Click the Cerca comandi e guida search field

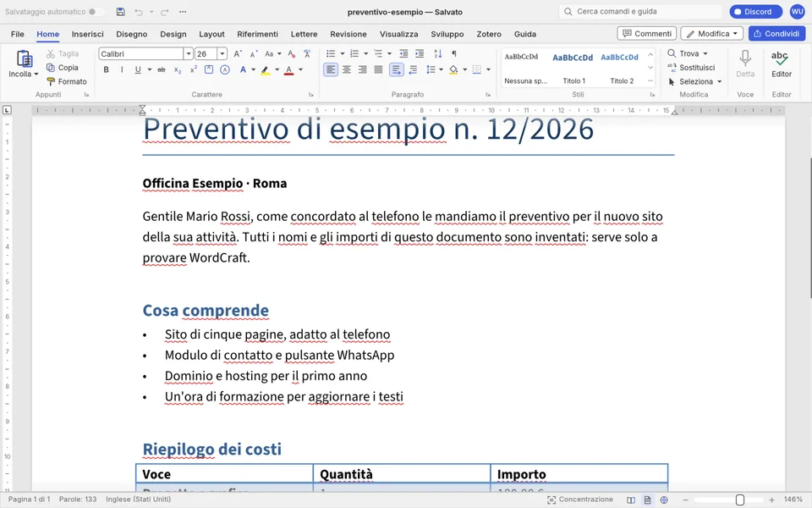[x=640, y=11]
